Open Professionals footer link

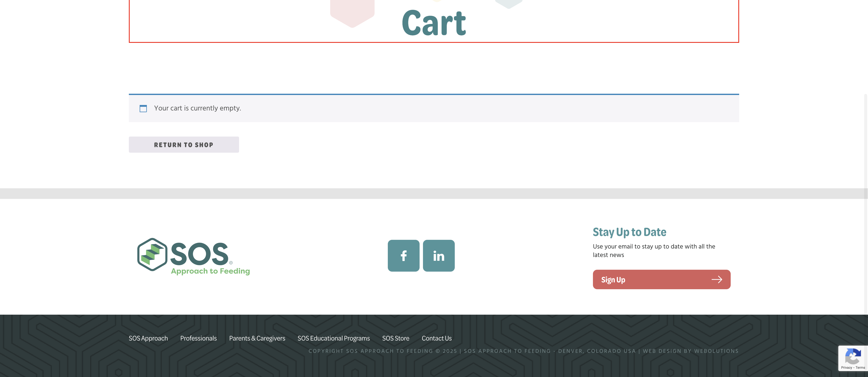pyautogui.click(x=198, y=338)
